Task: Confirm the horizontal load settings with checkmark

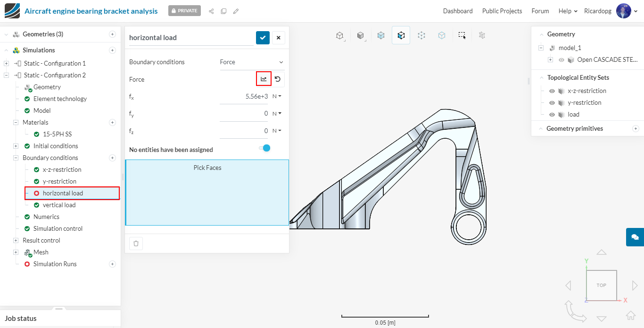Action: coord(263,38)
